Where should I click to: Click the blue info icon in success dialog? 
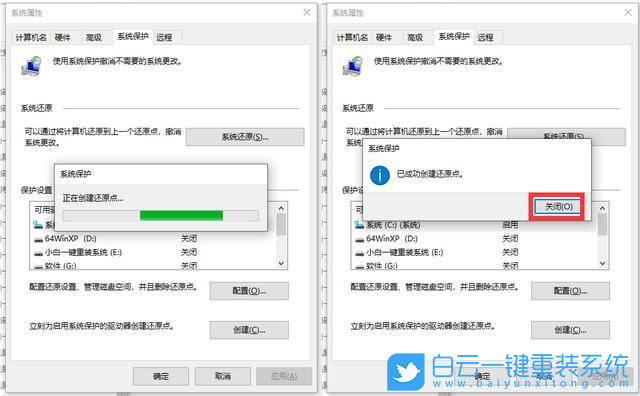[x=380, y=175]
